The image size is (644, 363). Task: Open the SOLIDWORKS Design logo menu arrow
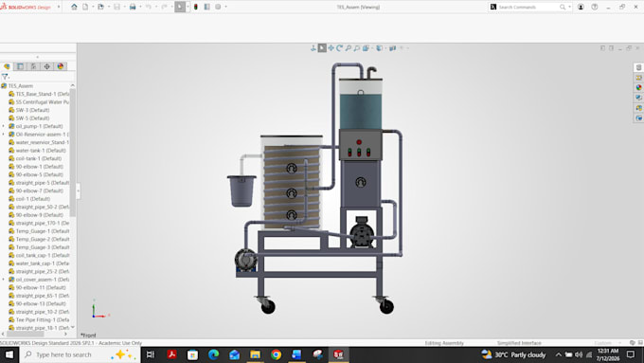[59, 7]
